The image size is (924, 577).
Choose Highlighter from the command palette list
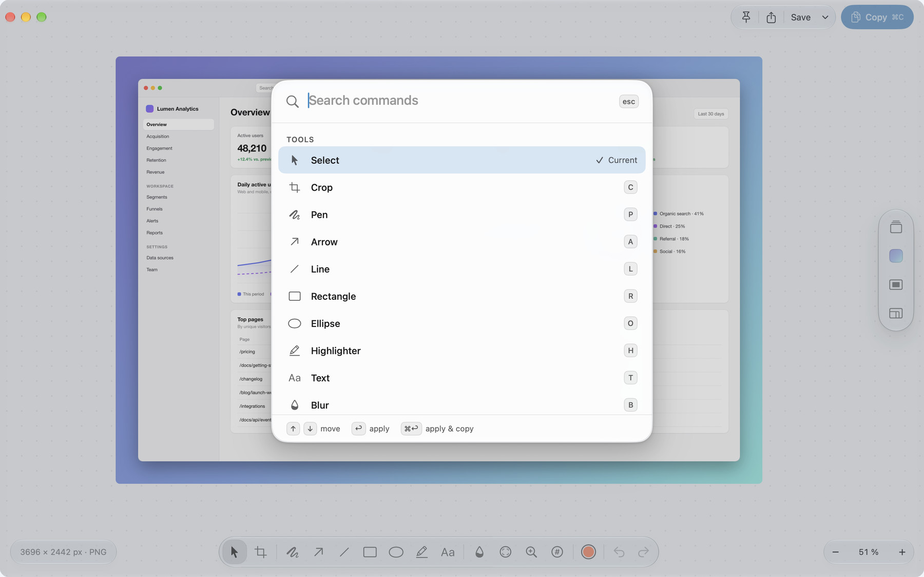[x=461, y=351]
